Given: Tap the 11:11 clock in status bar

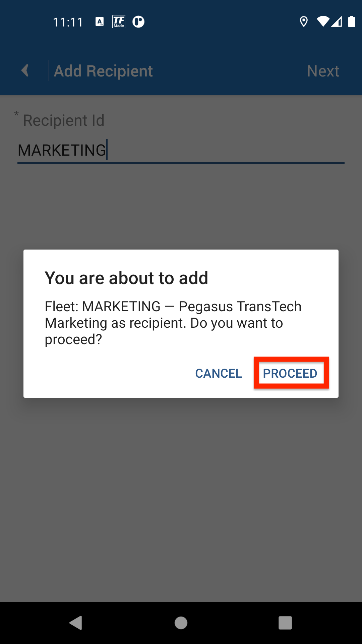Looking at the screenshot, I should click(68, 22).
